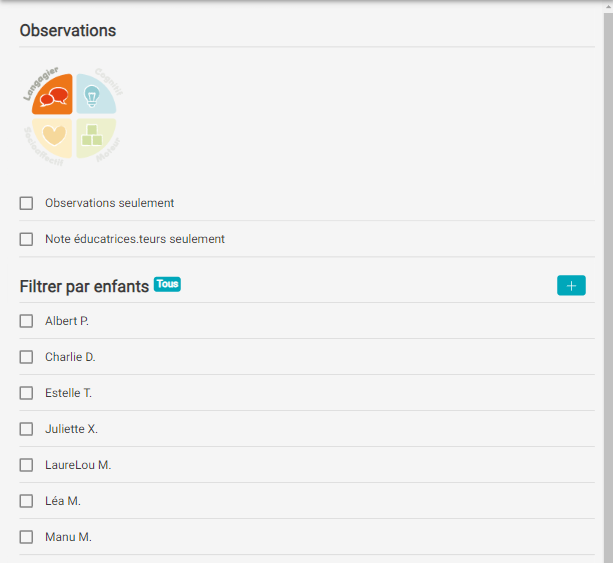Click the scrollbar up arrow

(x=608, y=7)
